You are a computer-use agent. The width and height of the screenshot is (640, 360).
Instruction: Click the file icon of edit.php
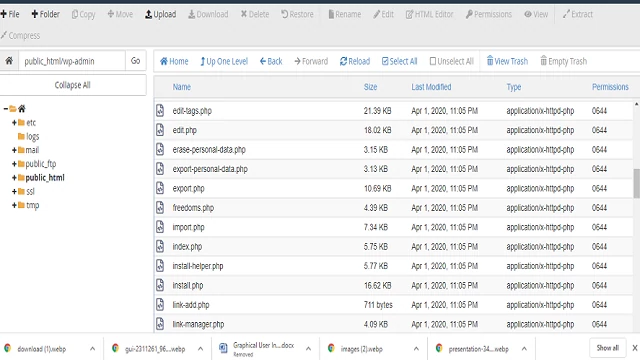(x=160, y=130)
